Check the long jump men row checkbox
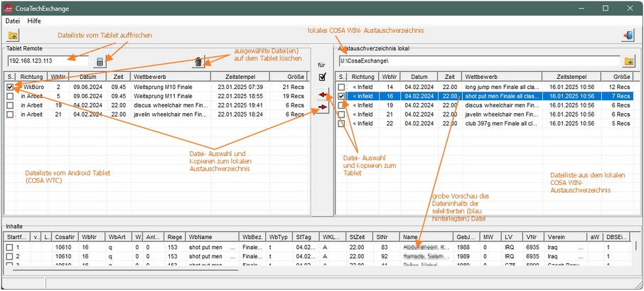644x291 pixels. click(x=342, y=87)
